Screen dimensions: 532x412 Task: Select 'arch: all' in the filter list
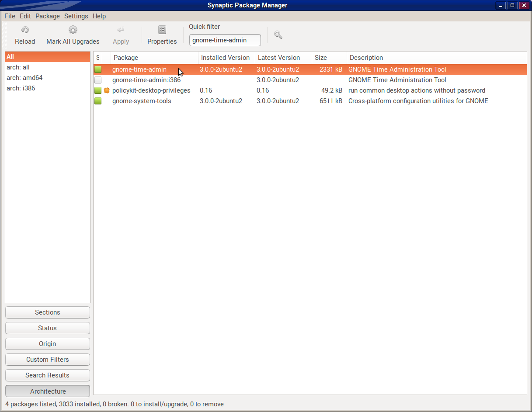48,67
